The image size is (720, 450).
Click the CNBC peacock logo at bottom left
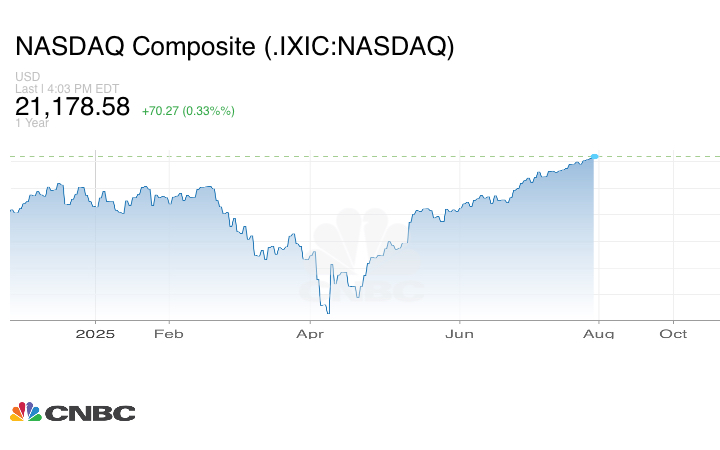[26, 411]
